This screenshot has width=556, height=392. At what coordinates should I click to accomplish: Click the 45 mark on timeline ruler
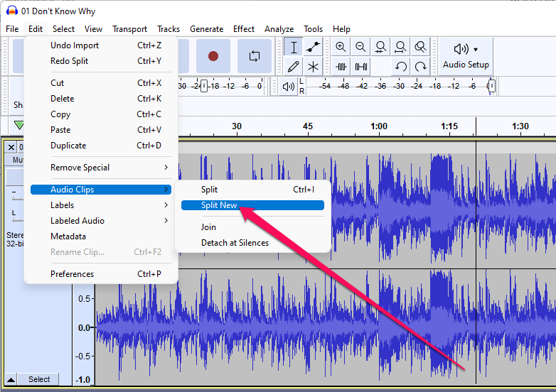[308, 126]
